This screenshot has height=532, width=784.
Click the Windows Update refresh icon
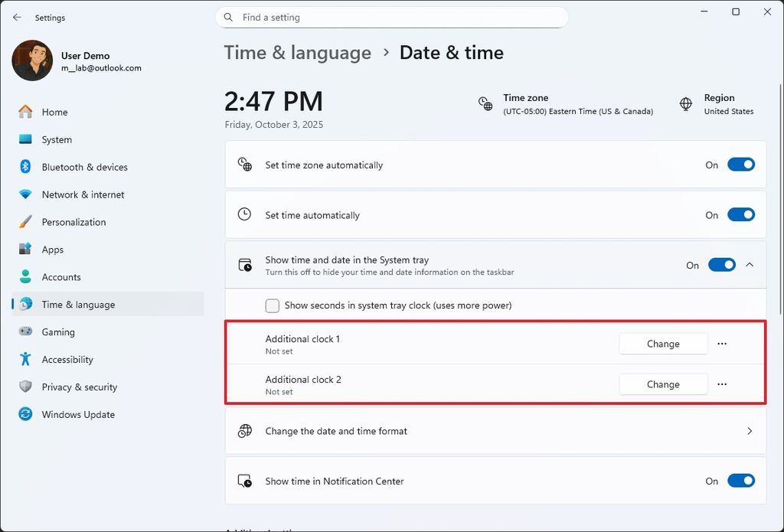click(x=25, y=414)
